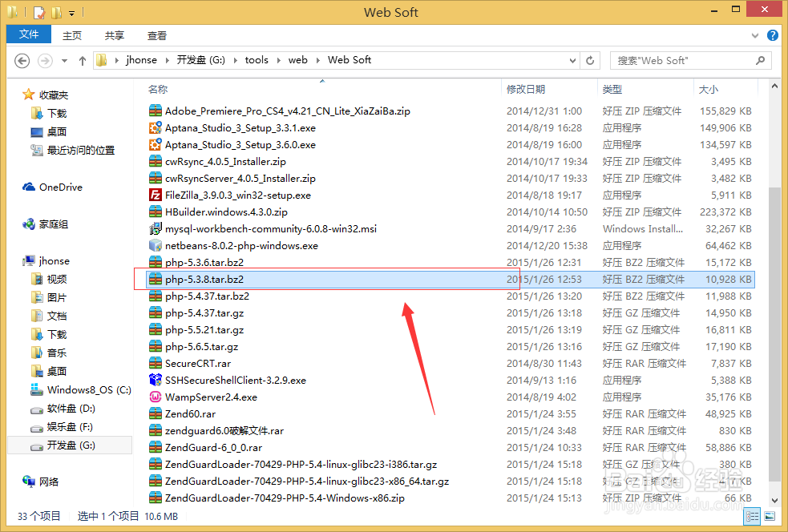Open the 收藏夹 Favorites star
The width and height of the screenshot is (788, 532).
[x=29, y=95]
